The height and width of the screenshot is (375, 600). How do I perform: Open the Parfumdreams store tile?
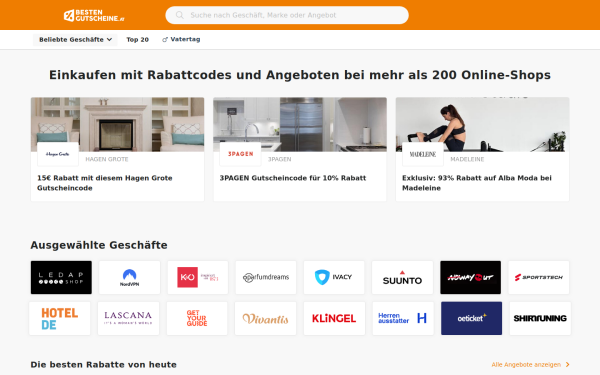click(x=266, y=277)
